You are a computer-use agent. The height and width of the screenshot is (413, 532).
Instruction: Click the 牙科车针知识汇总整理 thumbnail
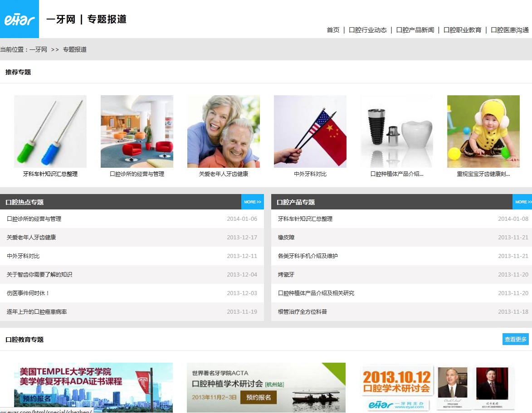pyautogui.click(x=50, y=131)
